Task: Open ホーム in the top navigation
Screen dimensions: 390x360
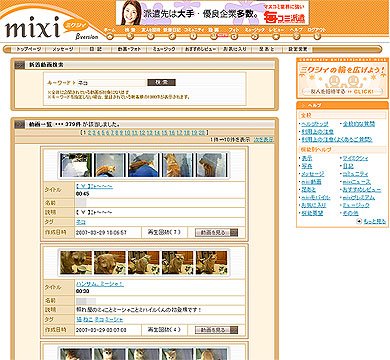Action: [x=110, y=33]
